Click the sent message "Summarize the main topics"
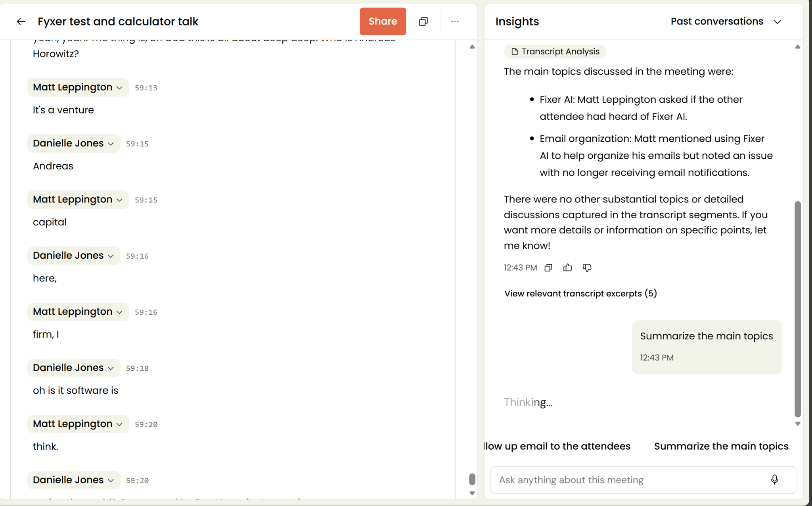Image resolution: width=812 pixels, height=506 pixels. [707, 347]
